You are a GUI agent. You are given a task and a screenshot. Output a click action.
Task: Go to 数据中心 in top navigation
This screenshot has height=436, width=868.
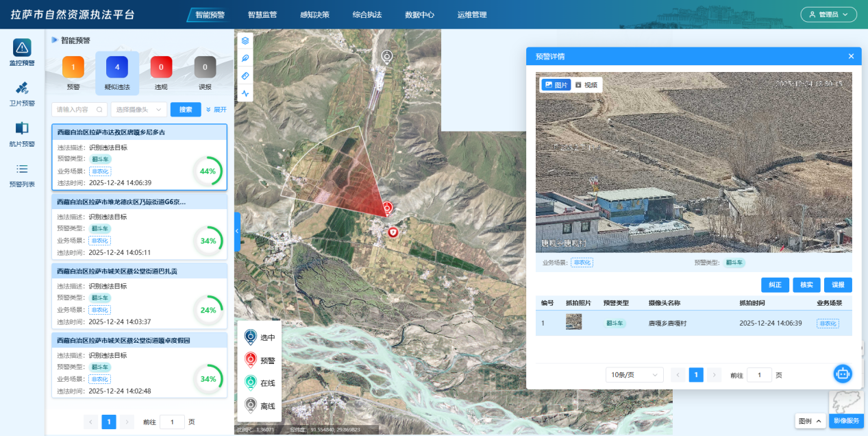(x=419, y=14)
